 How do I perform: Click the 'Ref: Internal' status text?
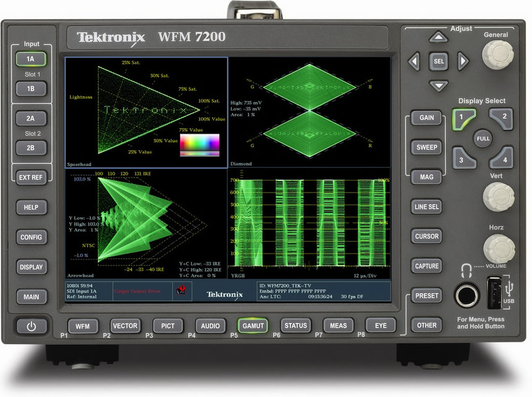pos(81,297)
